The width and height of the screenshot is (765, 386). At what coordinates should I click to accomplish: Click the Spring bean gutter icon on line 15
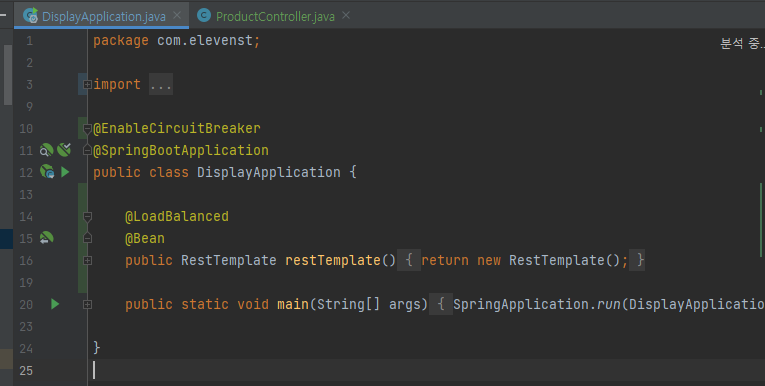point(46,238)
